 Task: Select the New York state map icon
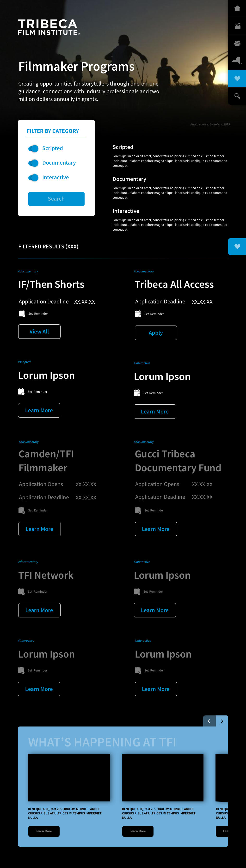point(237,61)
